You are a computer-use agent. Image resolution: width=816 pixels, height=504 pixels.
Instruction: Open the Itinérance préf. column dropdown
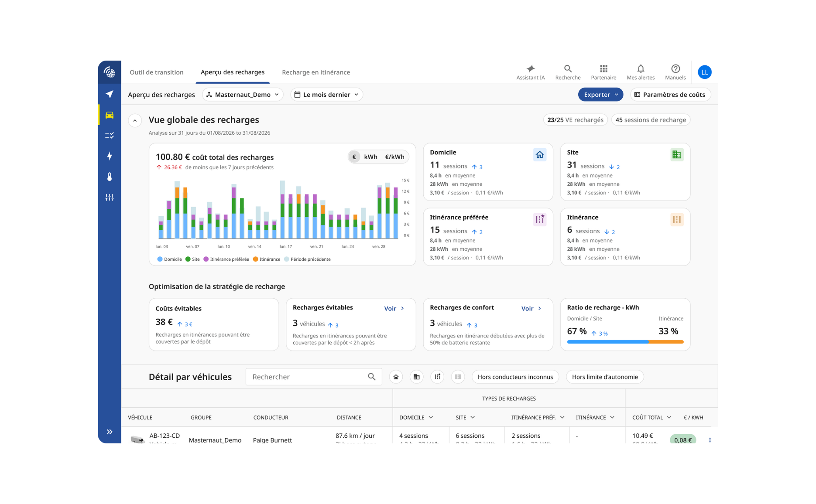(x=562, y=418)
